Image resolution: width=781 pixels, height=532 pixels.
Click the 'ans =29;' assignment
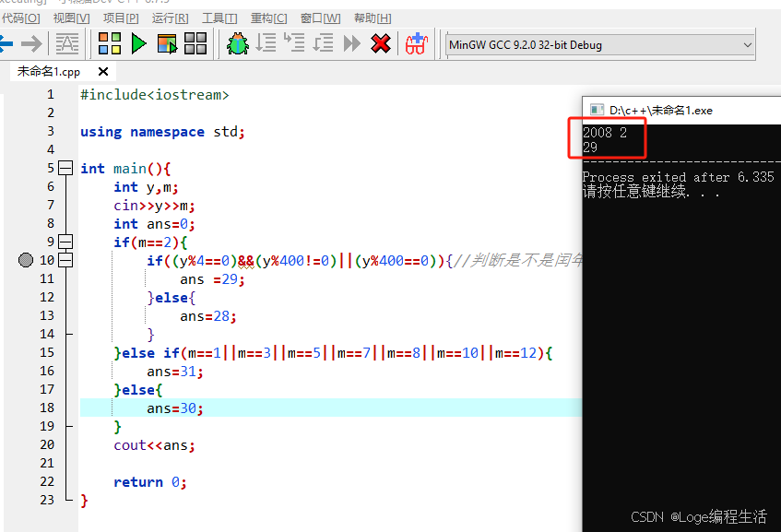(x=212, y=279)
